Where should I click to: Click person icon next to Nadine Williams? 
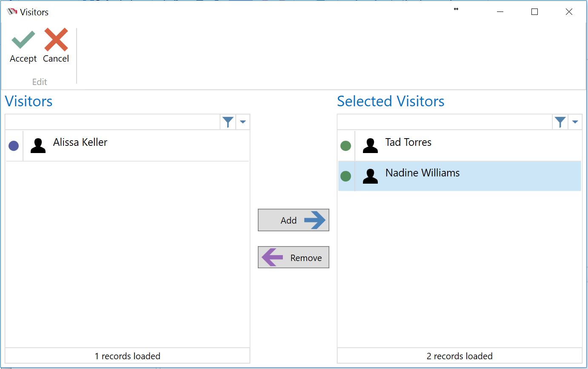370,176
